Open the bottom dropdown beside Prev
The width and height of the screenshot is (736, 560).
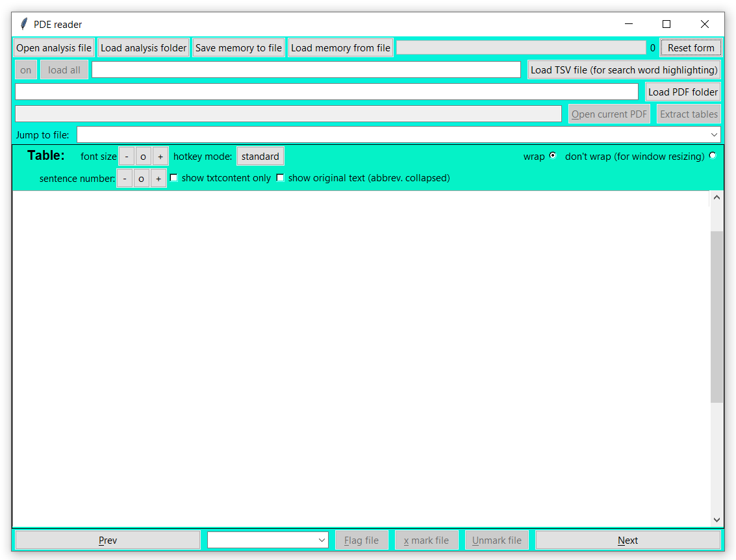coord(323,540)
